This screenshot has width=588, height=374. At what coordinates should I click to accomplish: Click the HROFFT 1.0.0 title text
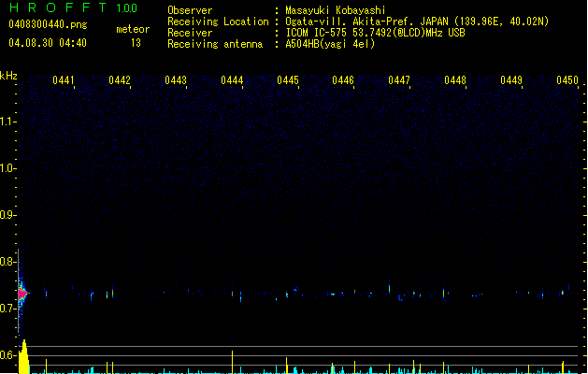(x=73, y=7)
